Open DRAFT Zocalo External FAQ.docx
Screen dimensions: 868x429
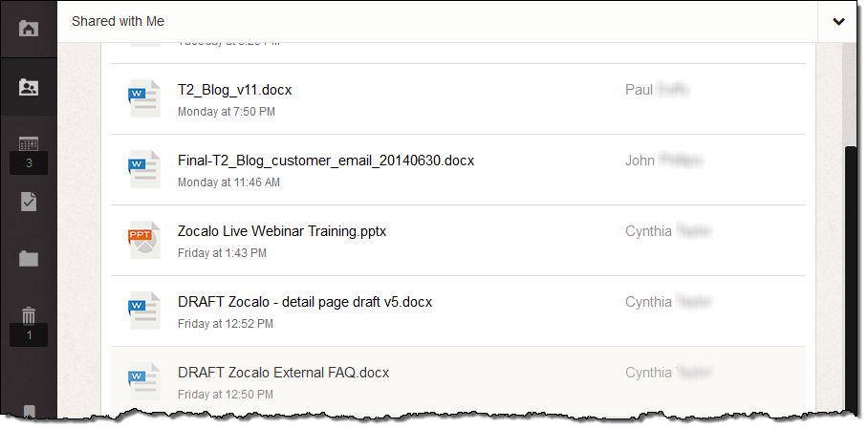pyautogui.click(x=283, y=373)
